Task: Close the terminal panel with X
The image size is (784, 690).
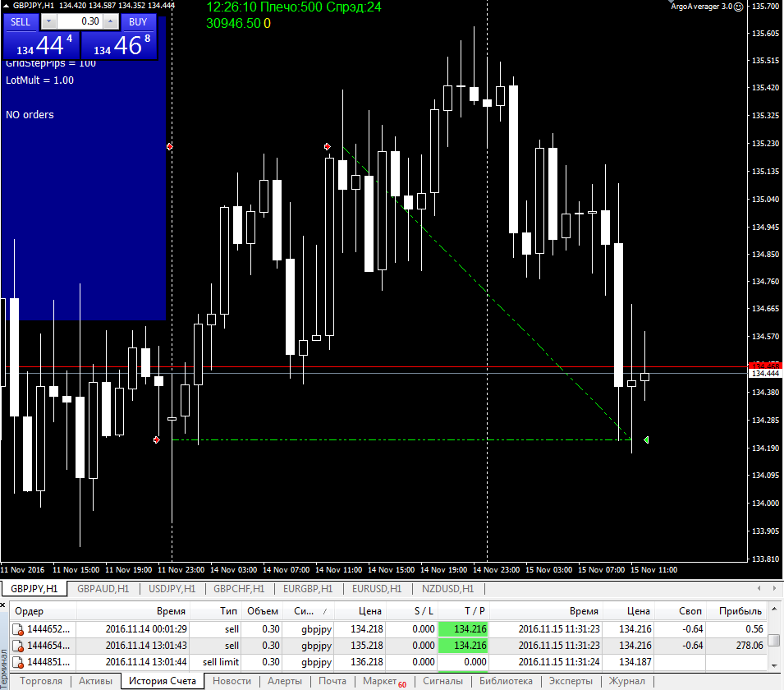Action: tap(3, 605)
